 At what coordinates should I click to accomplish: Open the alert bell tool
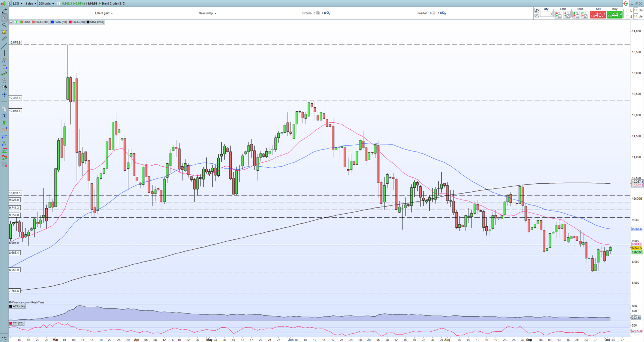point(4,32)
